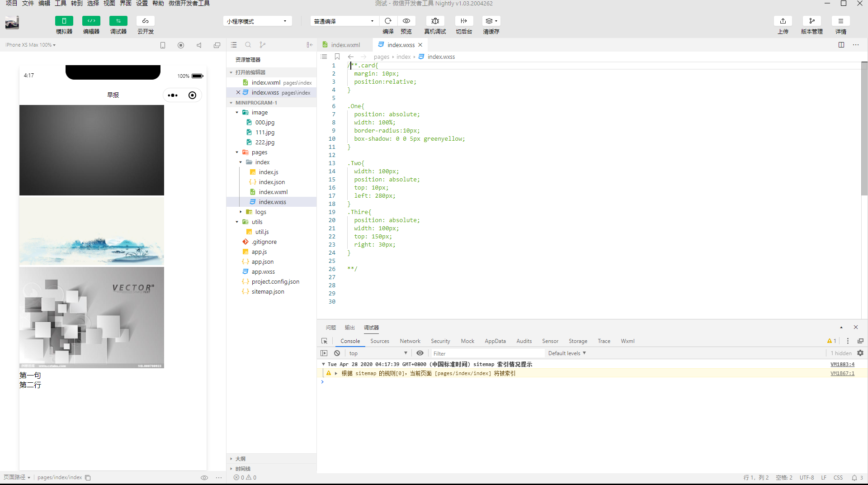Navigate back with the left arrow

click(x=351, y=57)
